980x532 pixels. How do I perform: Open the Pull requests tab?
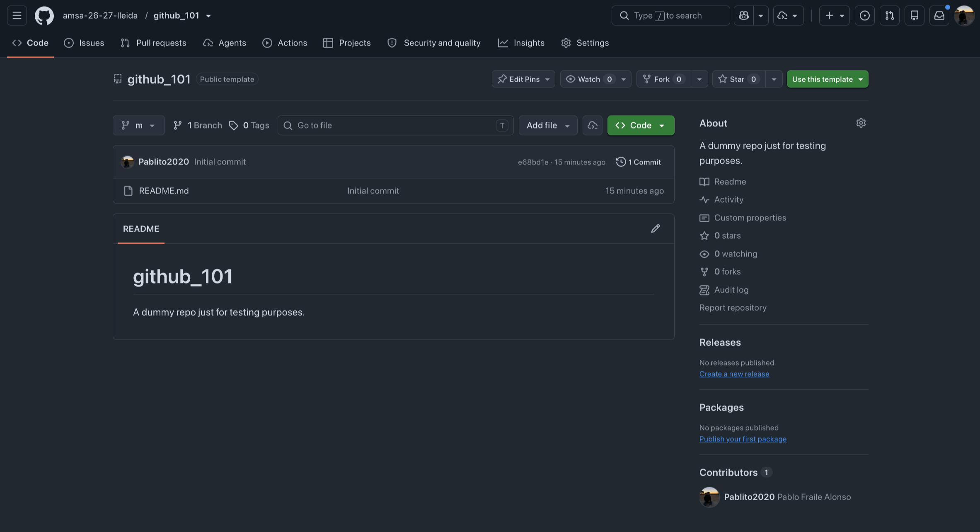[x=153, y=43]
